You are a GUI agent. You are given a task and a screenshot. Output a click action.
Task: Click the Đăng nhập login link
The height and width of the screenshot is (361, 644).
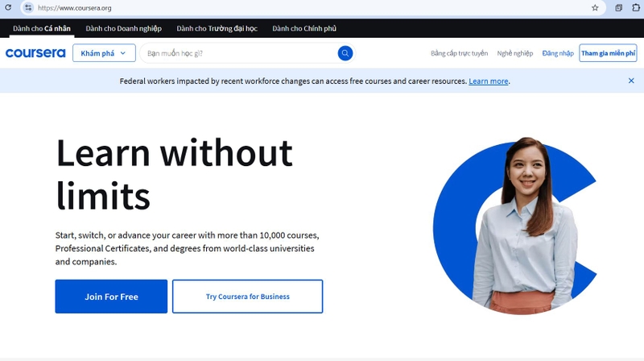[558, 53]
